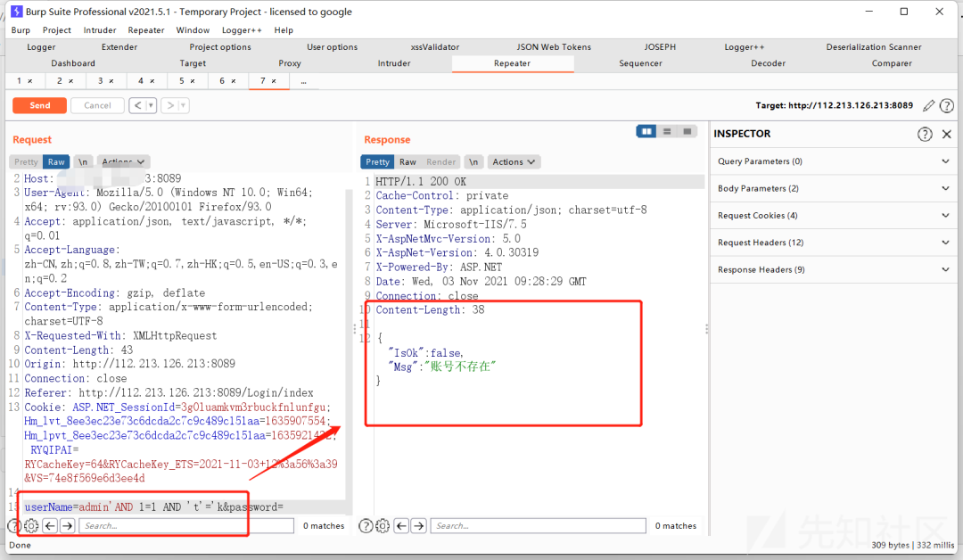The width and height of the screenshot is (963, 560).
Task: Close Repeater sub-tab 5
Action: click(x=193, y=81)
